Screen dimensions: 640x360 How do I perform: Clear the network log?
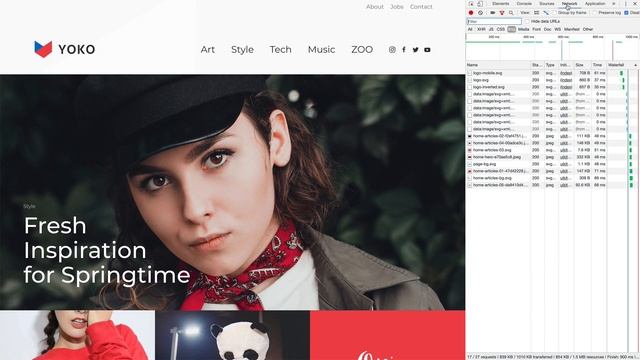pyautogui.click(x=480, y=13)
